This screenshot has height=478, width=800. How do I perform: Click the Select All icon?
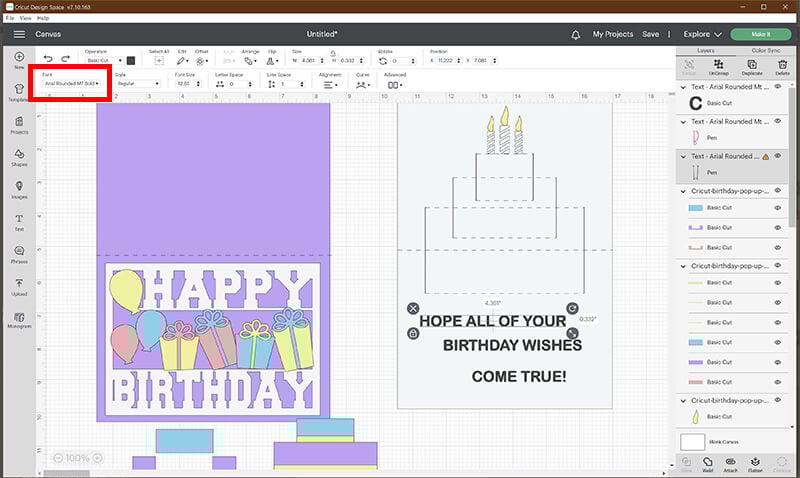[159, 61]
